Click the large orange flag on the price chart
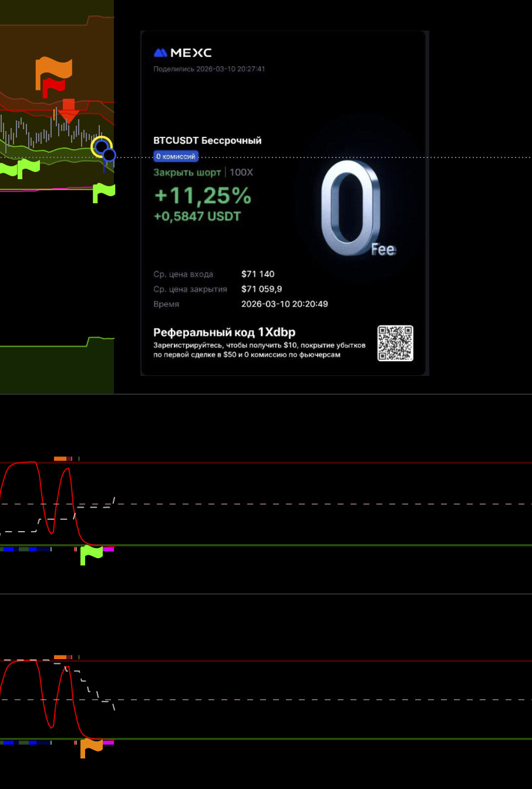Image resolution: width=532 pixels, height=789 pixels. (53, 69)
